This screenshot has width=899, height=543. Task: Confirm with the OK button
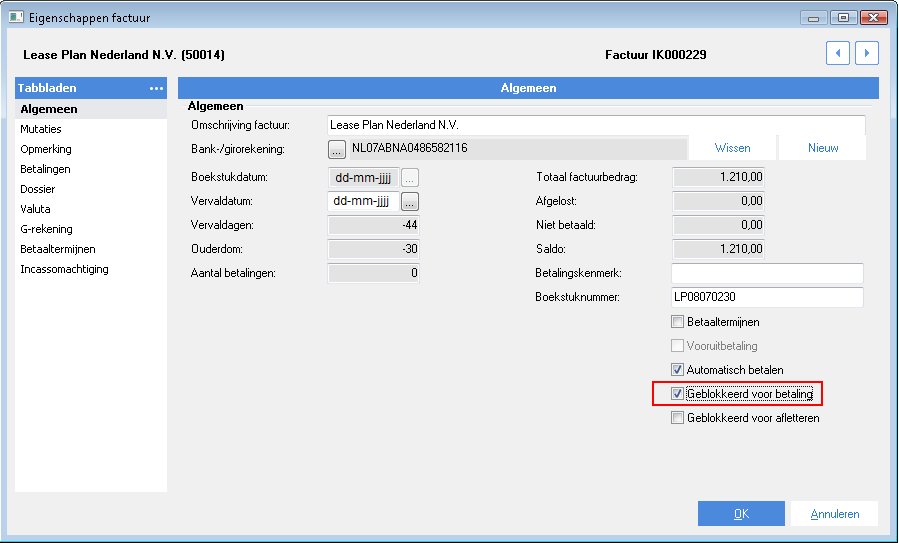click(x=741, y=514)
